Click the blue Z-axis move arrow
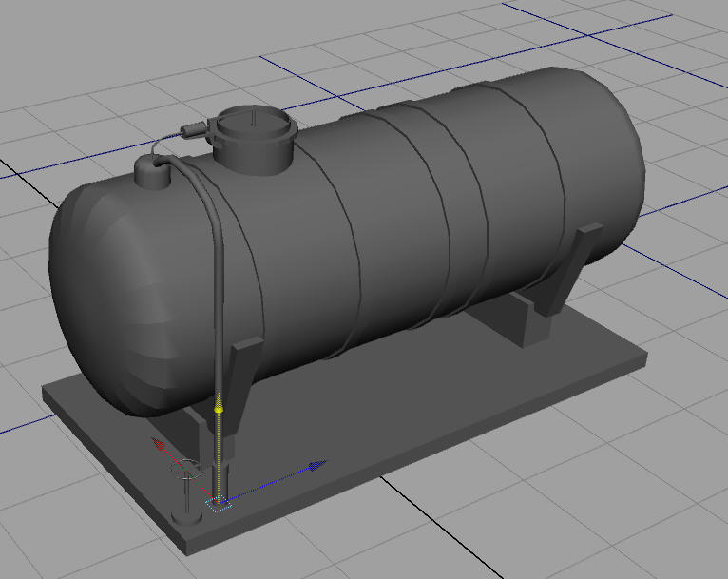 pyautogui.click(x=318, y=465)
